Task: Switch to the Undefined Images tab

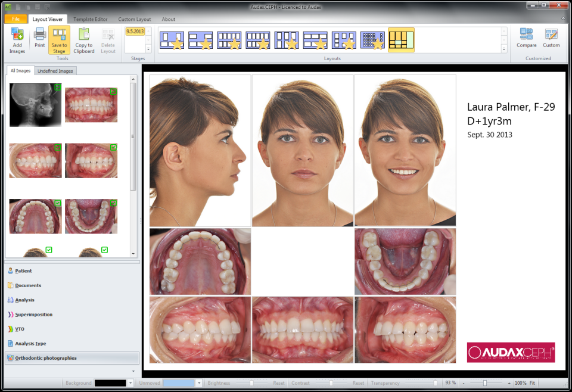Action: point(55,70)
